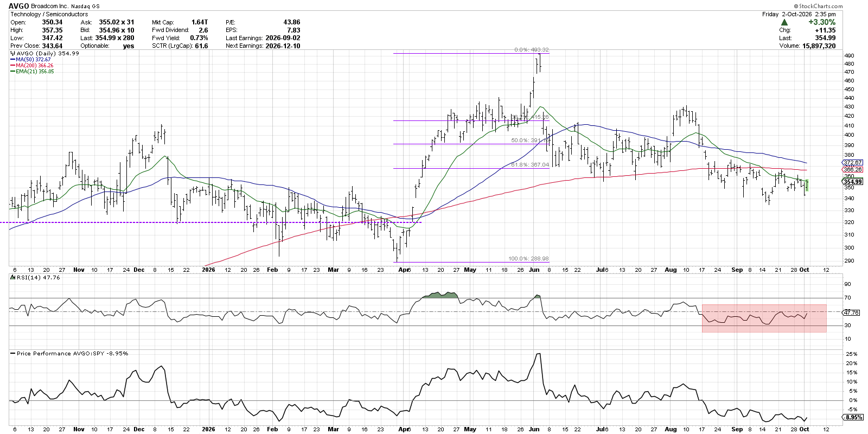Open the Technology / Semiconductors sector label
Screen dimensions: 868x434
[49, 14]
